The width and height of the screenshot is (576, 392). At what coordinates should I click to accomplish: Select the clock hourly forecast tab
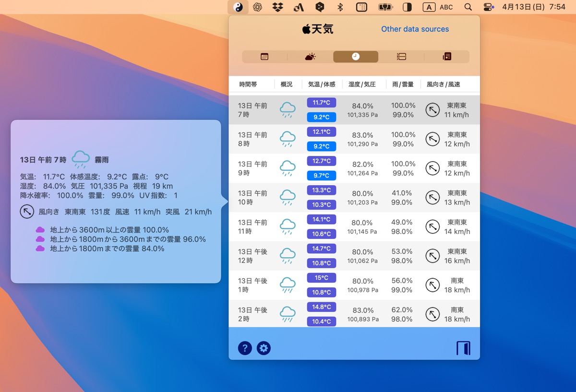tap(356, 57)
